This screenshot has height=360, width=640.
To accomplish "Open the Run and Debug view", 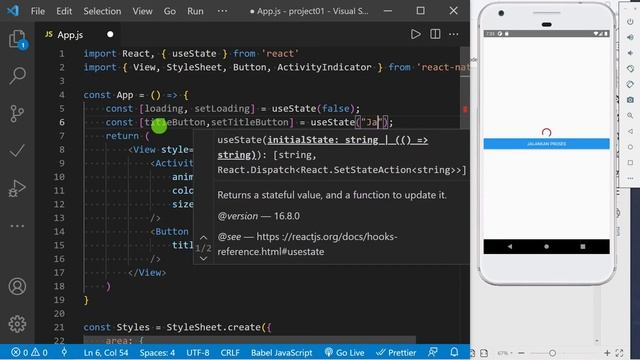I will point(17,188).
